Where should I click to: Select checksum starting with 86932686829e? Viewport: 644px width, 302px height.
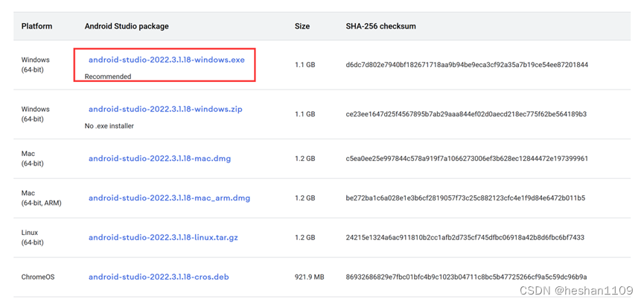[466, 277]
